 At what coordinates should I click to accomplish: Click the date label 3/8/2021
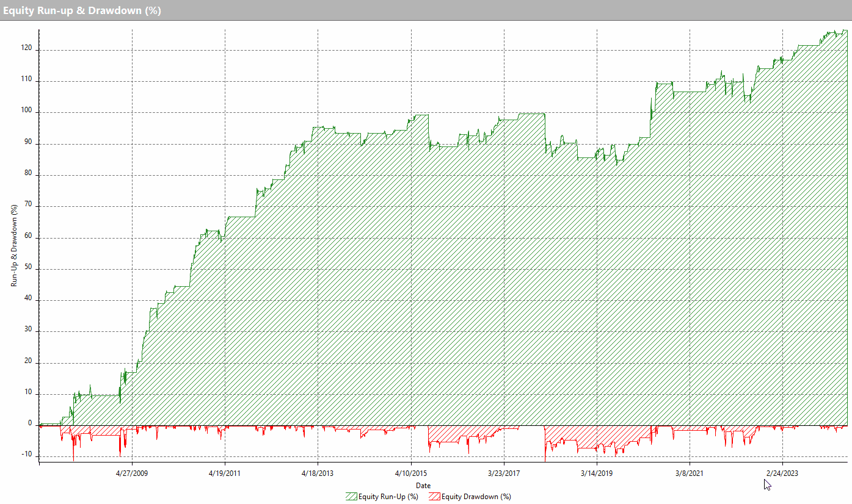tap(690, 473)
